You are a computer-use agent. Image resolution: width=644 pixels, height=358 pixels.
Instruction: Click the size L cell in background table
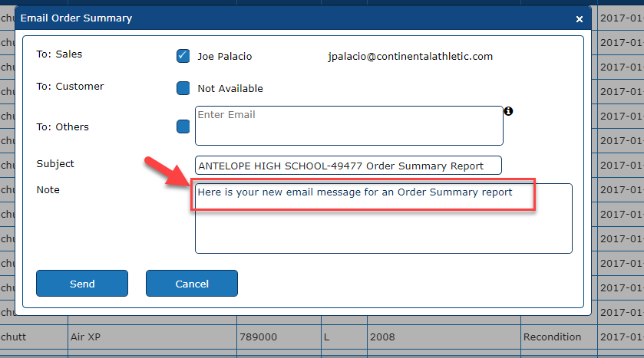click(x=344, y=337)
